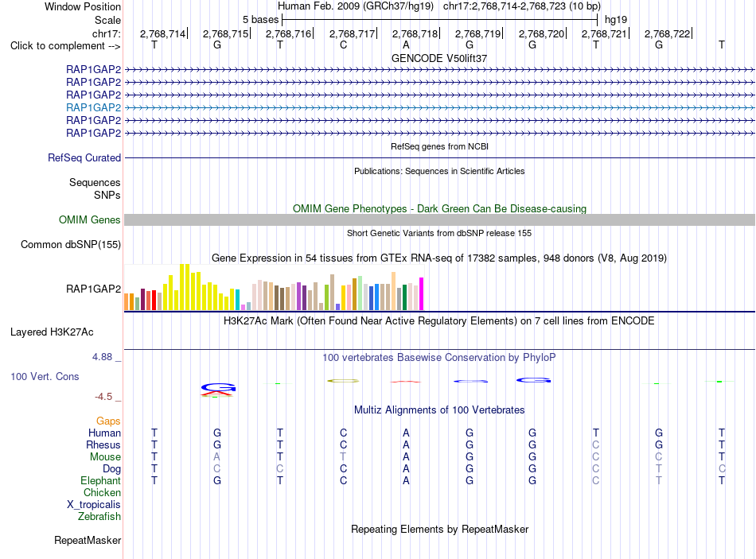The height and width of the screenshot is (559, 756).
Task: Click the GENCODE V50lift37 track title
Action: point(439,58)
